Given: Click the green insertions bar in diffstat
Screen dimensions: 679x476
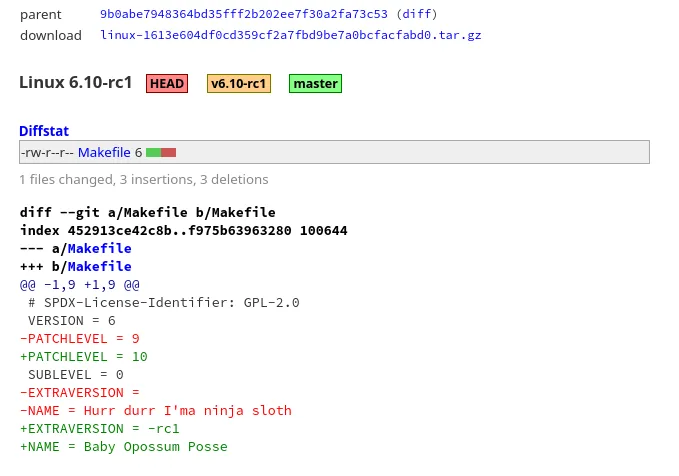Looking at the screenshot, I should pos(153,152).
